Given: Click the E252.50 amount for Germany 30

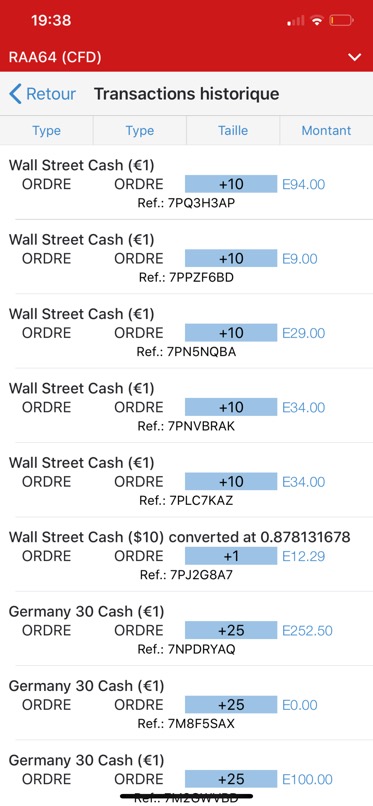Looking at the screenshot, I should (x=307, y=631).
